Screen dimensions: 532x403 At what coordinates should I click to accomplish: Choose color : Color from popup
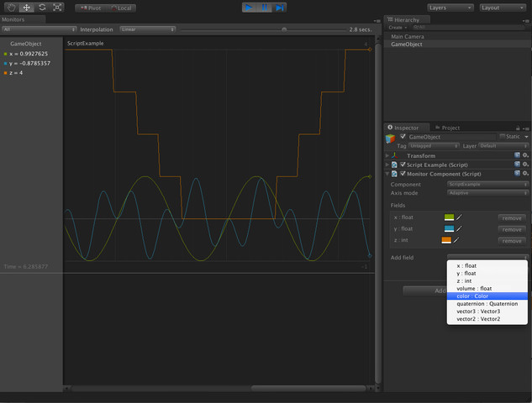(487, 296)
